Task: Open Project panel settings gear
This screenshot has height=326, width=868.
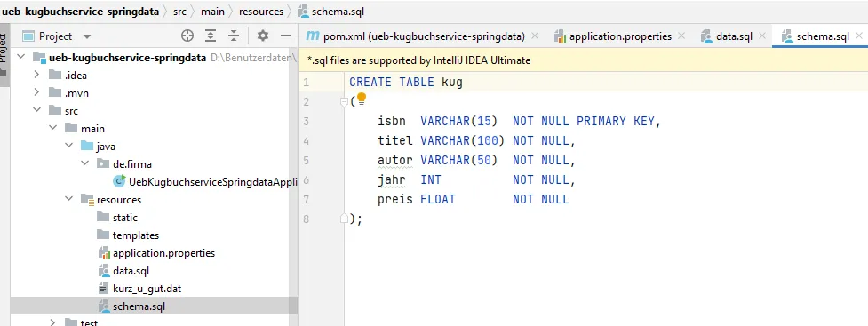Action: pyautogui.click(x=262, y=36)
